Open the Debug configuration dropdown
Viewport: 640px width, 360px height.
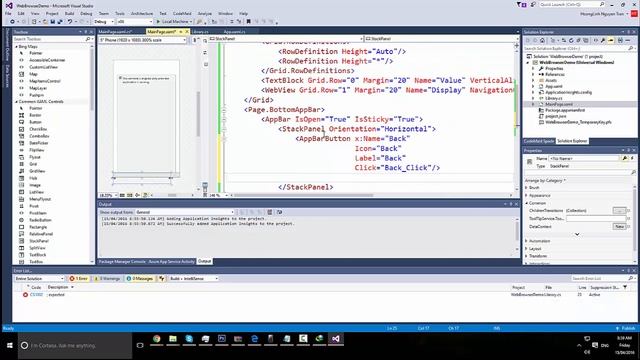pos(103,22)
